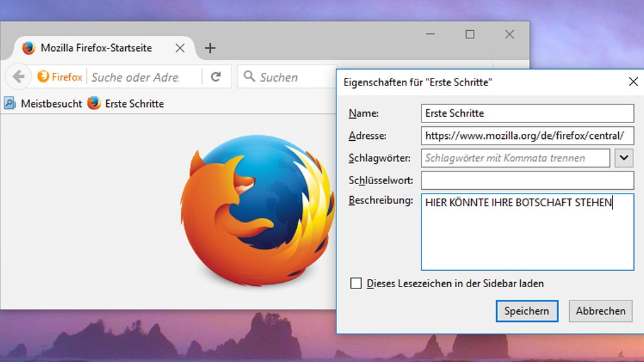This screenshot has height=362, width=644.
Task: Click the Speichern button
Action: (527, 311)
